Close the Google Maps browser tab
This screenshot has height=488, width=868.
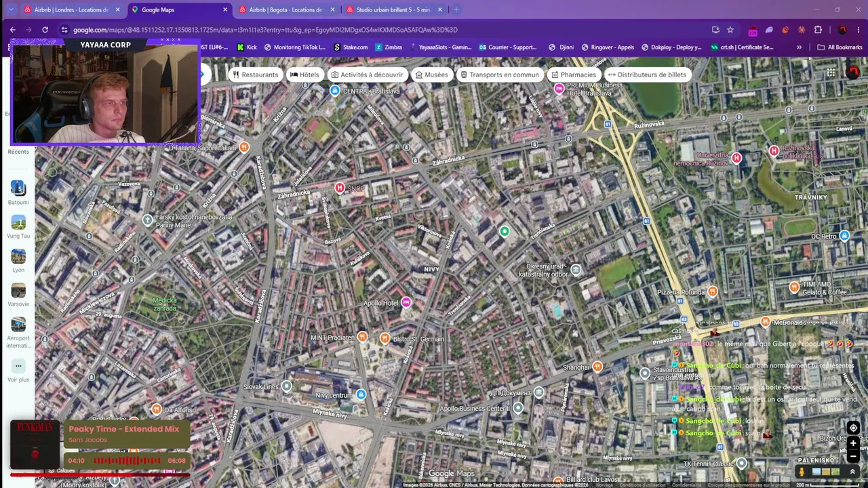pos(225,10)
